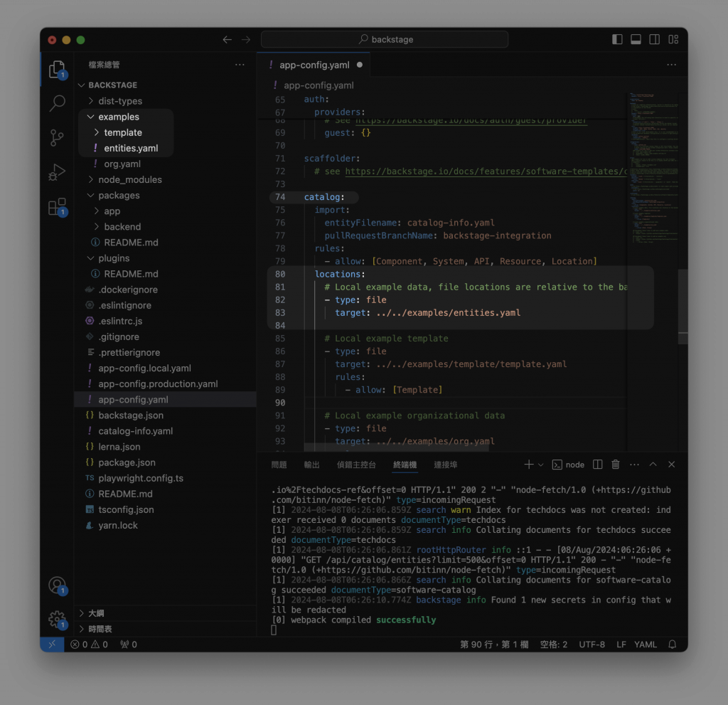This screenshot has width=728, height=705.
Task: Create a new terminal with plus icon
Action: coord(528,465)
